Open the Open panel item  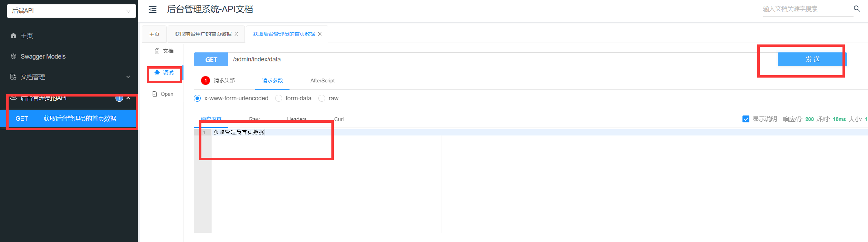coord(163,94)
